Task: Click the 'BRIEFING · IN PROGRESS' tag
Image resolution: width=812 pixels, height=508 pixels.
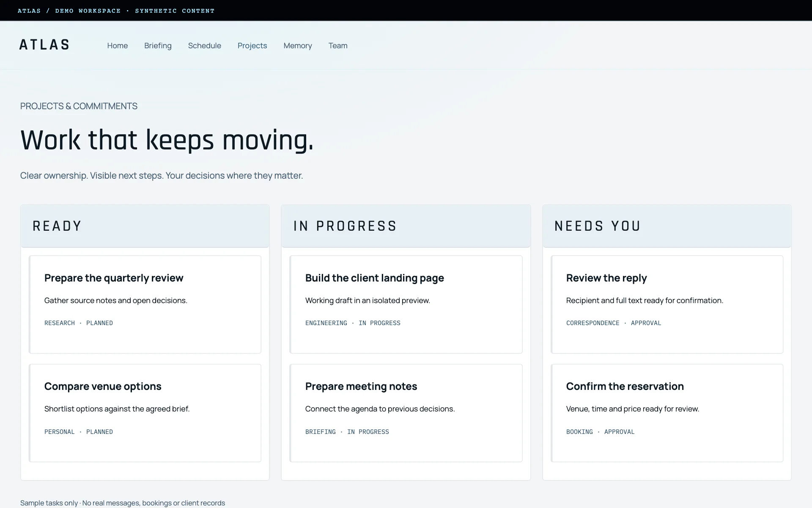Action: [347, 432]
